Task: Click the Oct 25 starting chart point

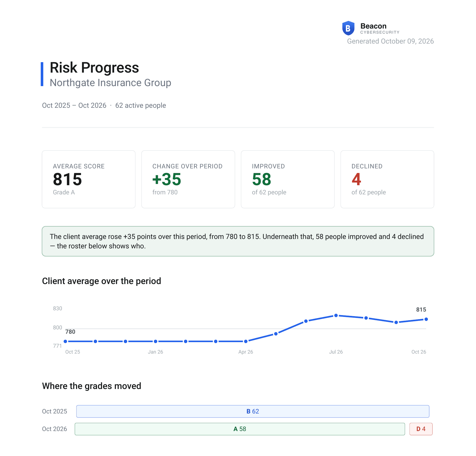Action: [65, 341]
